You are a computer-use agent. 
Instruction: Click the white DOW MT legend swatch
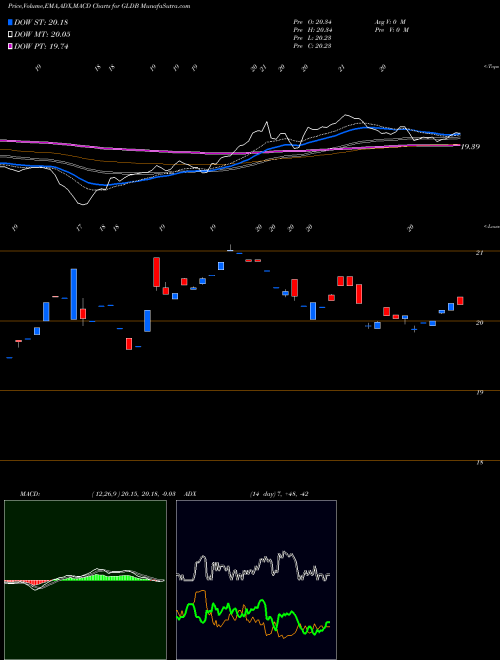10,35
